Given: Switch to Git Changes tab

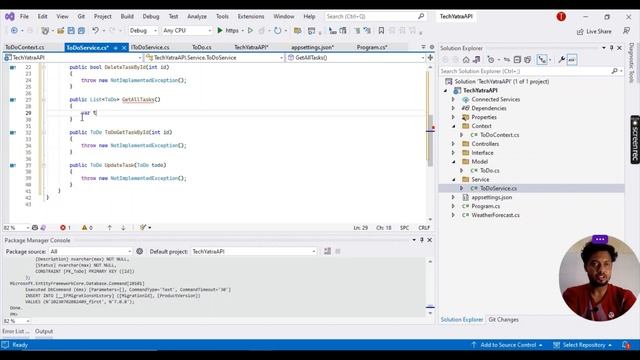Looking at the screenshot, I should point(503,320).
